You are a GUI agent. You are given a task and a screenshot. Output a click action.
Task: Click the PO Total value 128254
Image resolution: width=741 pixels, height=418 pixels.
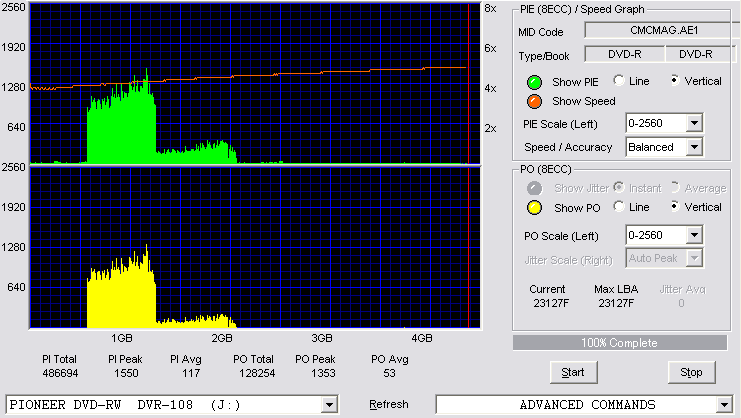257,373
